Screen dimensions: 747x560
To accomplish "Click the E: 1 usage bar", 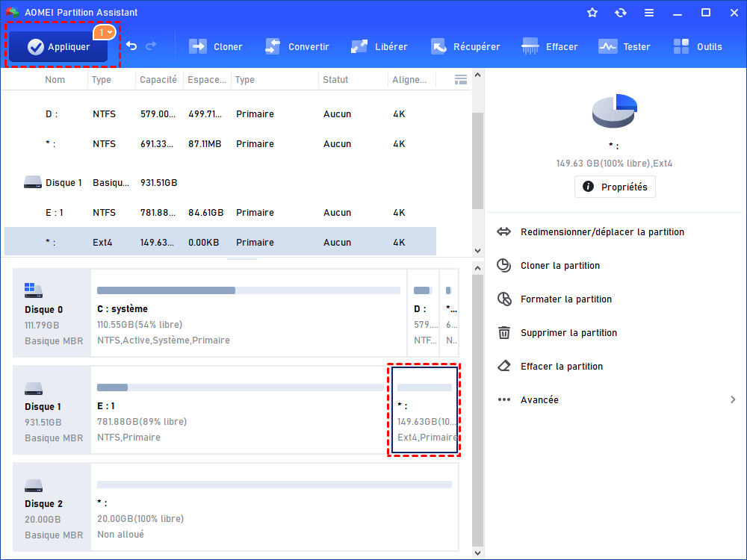I will [240, 388].
